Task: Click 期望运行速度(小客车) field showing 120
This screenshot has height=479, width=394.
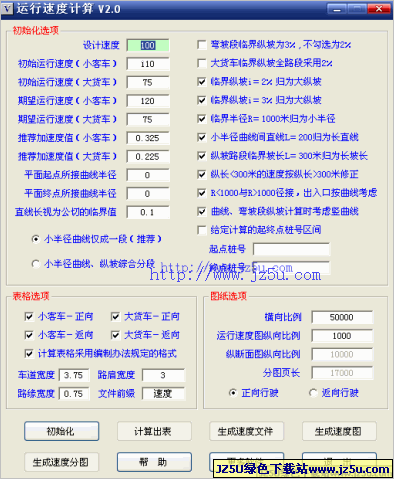Action: 148,101
